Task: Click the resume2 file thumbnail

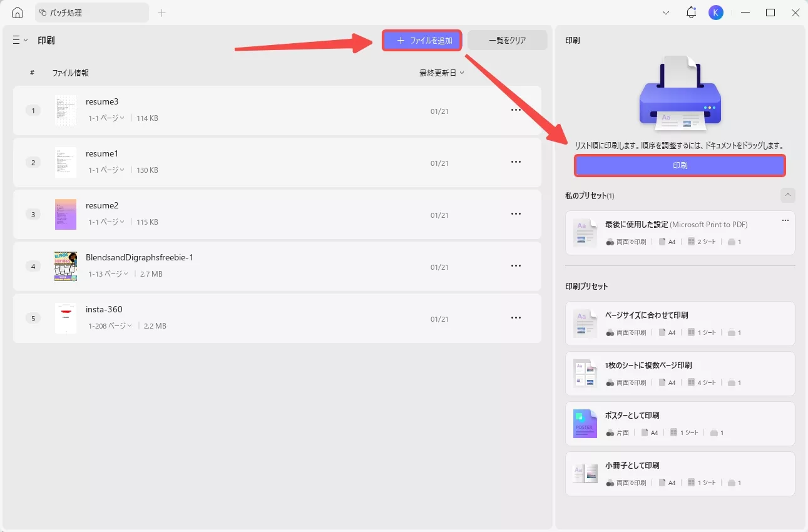Action: [66, 214]
